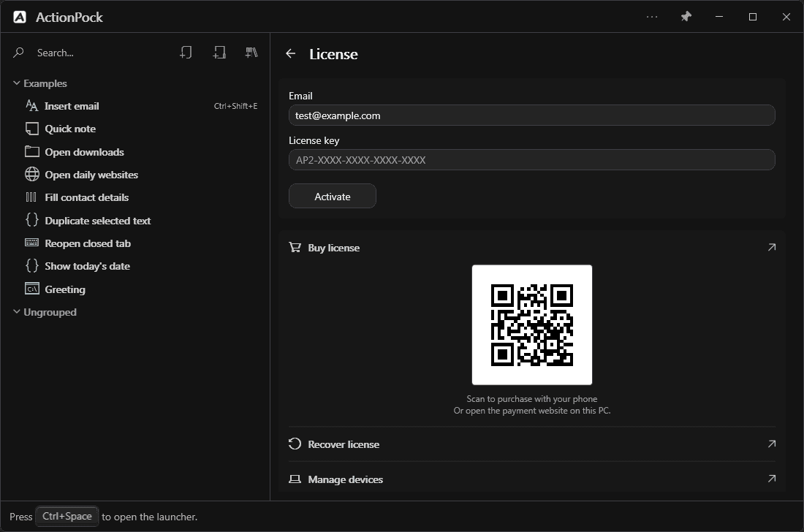804x532 pixels.
Task: Select the Fill contact details action
Action: pos(135,197)
